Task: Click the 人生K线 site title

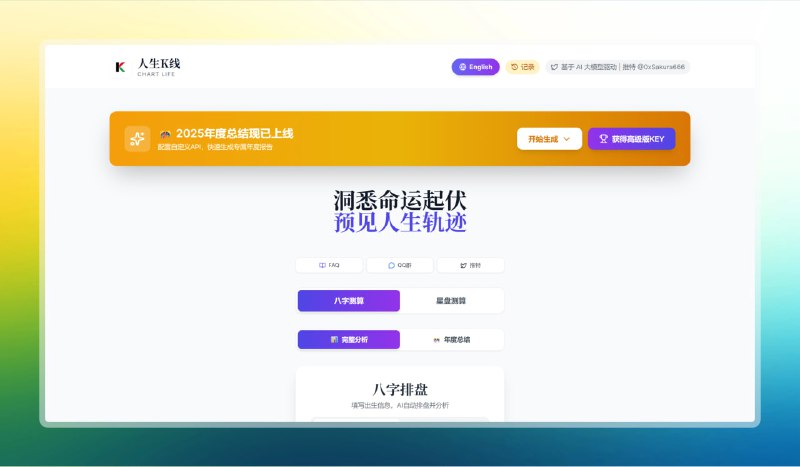Action: click(159, 63)
